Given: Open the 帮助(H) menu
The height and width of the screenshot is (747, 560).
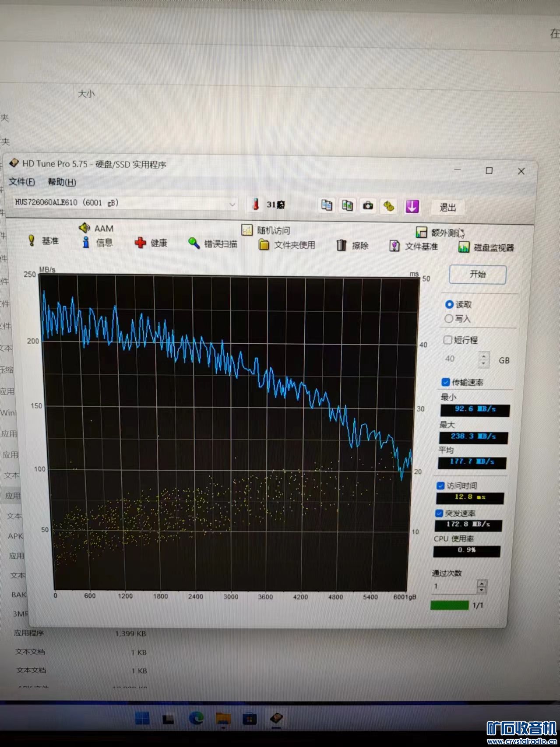Looking at the screenshot, I should (62, 182).
